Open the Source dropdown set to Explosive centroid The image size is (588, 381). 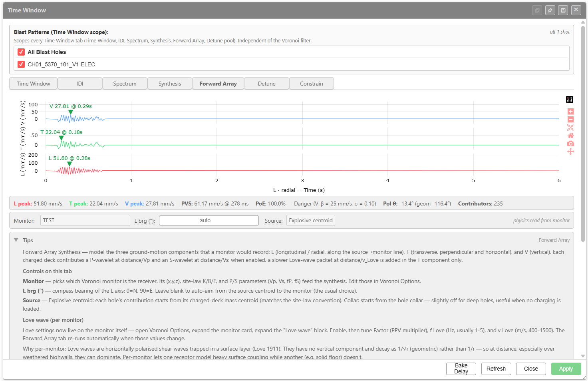coord(311,220)
